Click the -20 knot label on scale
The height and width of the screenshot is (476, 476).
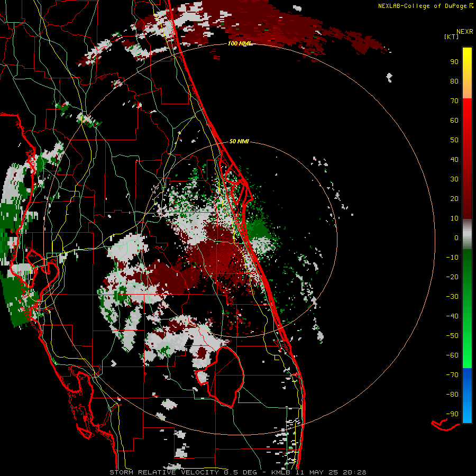(452, 277)
